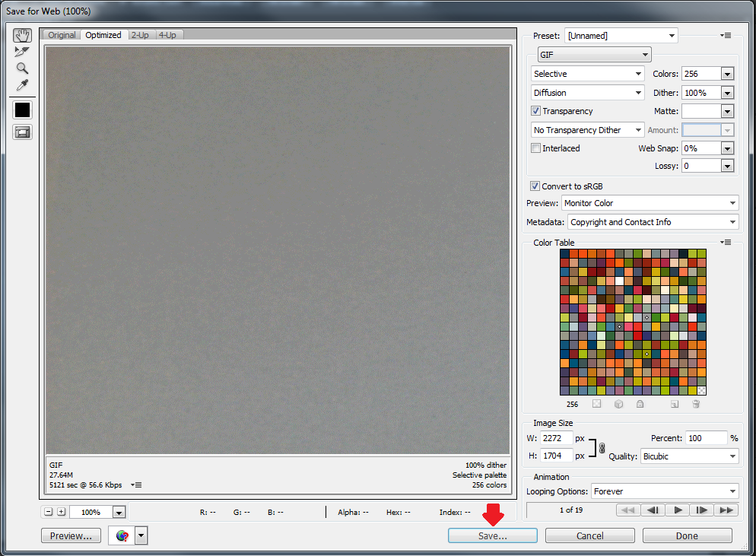Go to previous animation frame

(x=653, y=510)
